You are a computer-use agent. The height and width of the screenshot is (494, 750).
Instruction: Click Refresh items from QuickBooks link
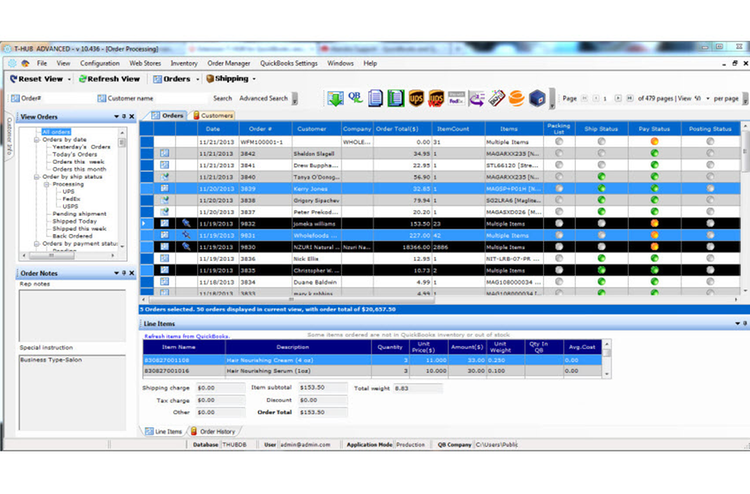pyautogui.click(x=187, y=336)
